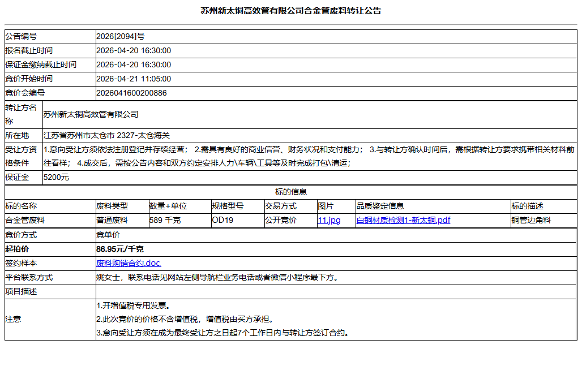Click the 保证金 label
This screenshot has width=582, height=392.
(17, 177)
